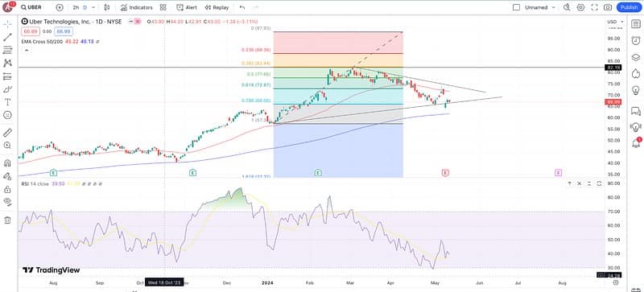644x292 pixels.
Task: Click the red sell price 66.99 button
Action: pos(30,31)
